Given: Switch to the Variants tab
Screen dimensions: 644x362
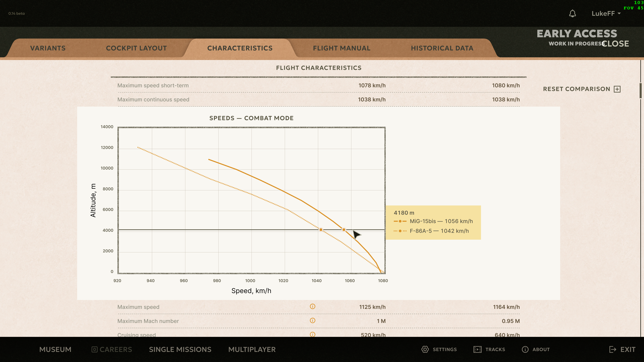Looking at the screenshot, I should coord(48,48).
